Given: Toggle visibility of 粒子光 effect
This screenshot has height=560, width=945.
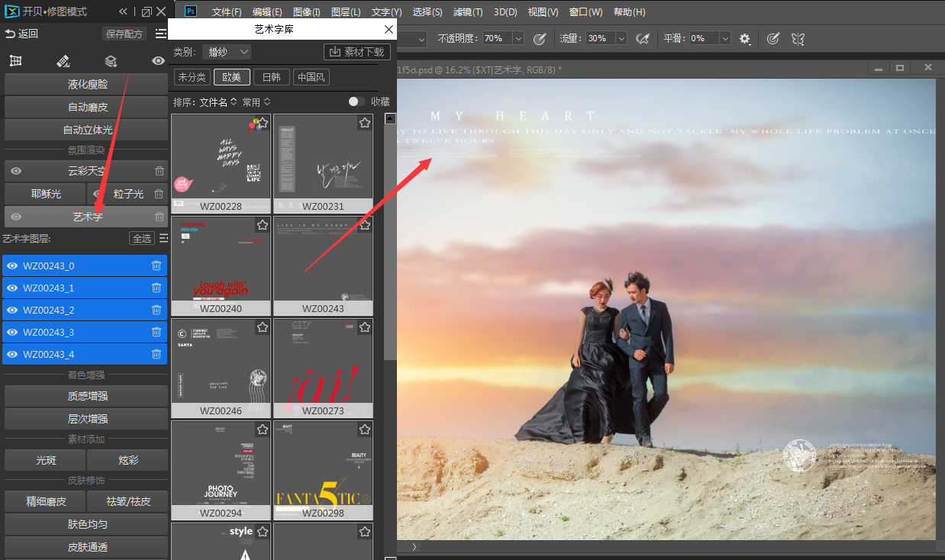Looking at the screenshot, I should (98, 194).
